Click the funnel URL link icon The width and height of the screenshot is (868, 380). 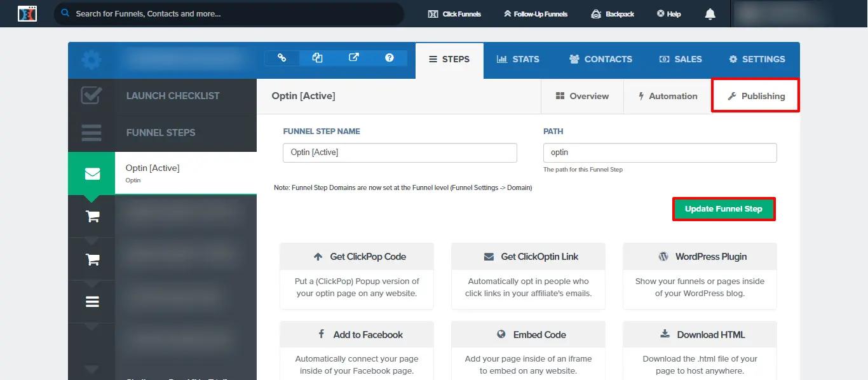tap(282, 58)
